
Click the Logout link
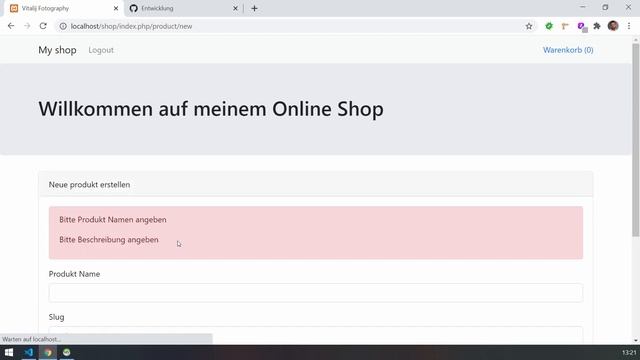tap(101, 50)
